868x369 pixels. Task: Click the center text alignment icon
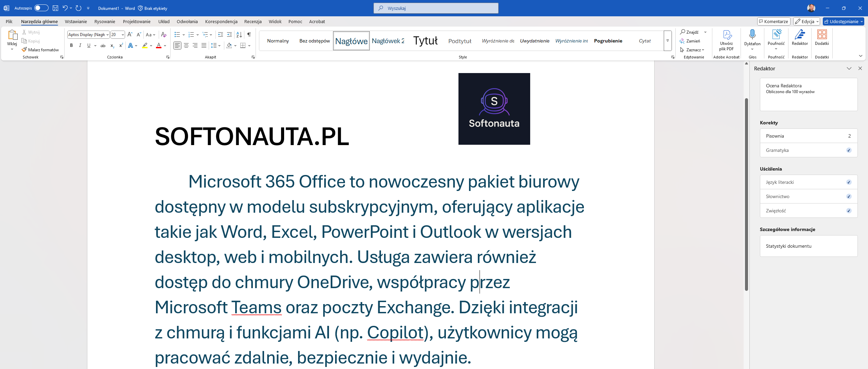point(186,46)
